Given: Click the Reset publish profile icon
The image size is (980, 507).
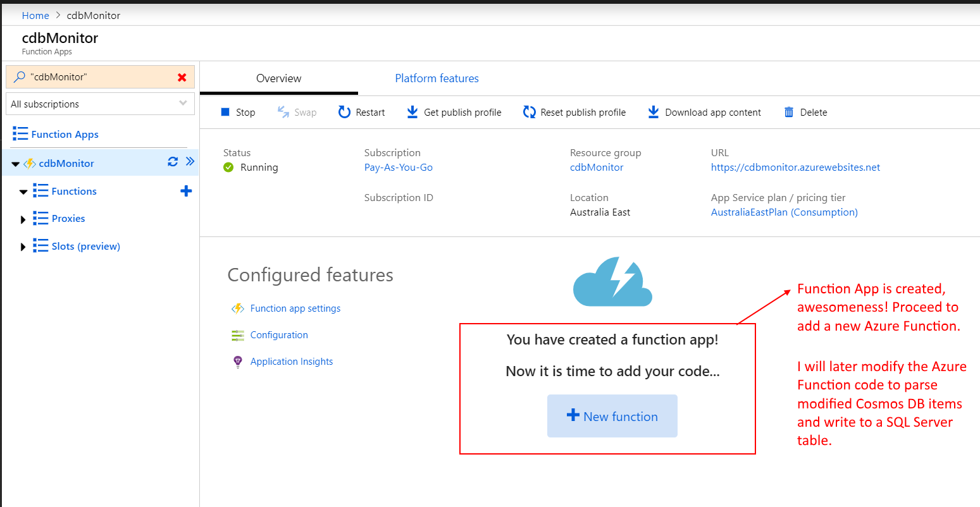Looking at the screenshot, I should 529,113.
